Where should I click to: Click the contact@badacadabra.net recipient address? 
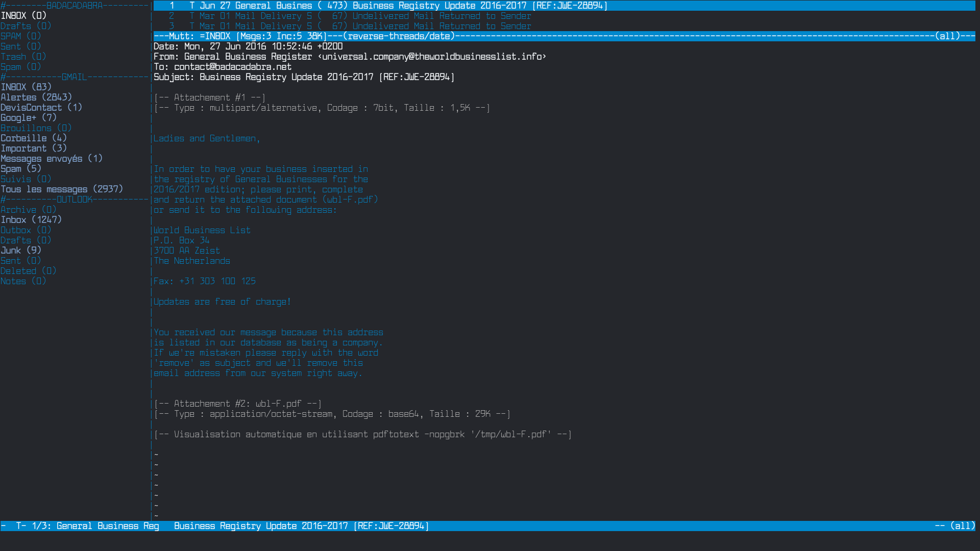point(232,67)
